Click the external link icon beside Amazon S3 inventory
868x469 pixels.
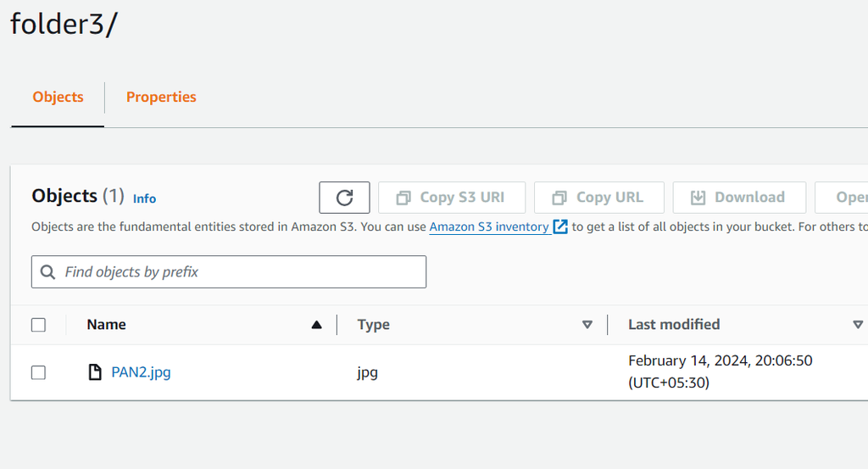click(560, 226)
